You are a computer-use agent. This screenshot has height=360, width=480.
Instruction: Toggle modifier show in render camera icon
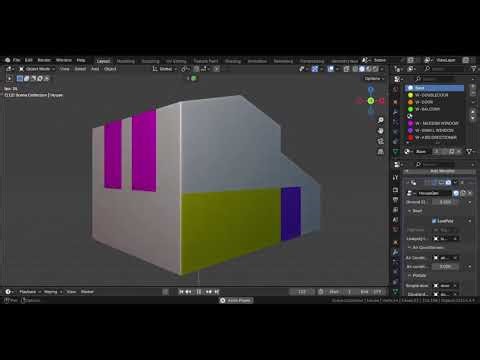[448, 183]
